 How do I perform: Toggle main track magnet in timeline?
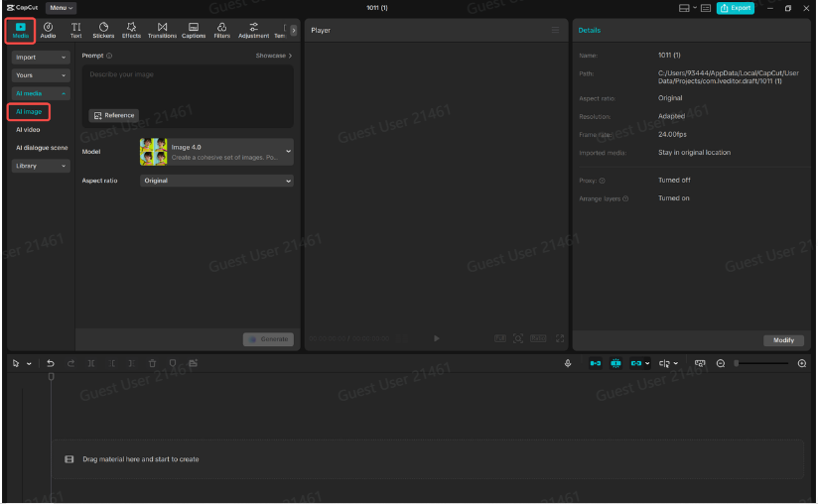point(596,364)
